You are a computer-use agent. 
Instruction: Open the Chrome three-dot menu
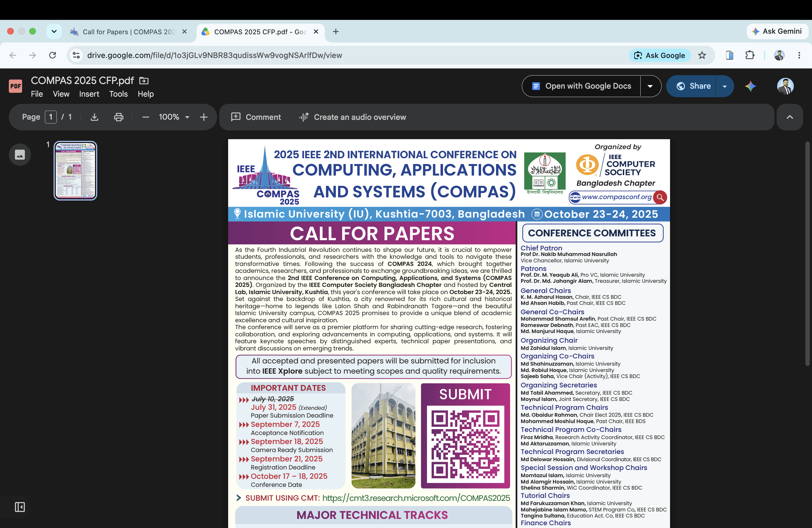799,55
